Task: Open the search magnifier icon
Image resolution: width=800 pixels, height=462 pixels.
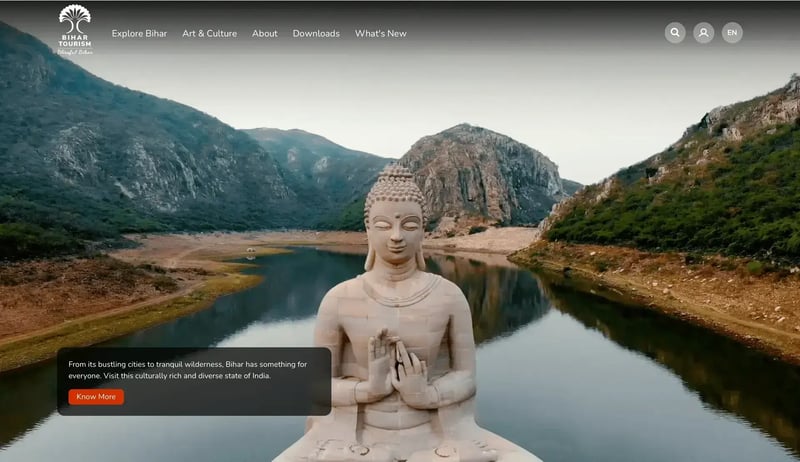Action: tap(675, 33)
